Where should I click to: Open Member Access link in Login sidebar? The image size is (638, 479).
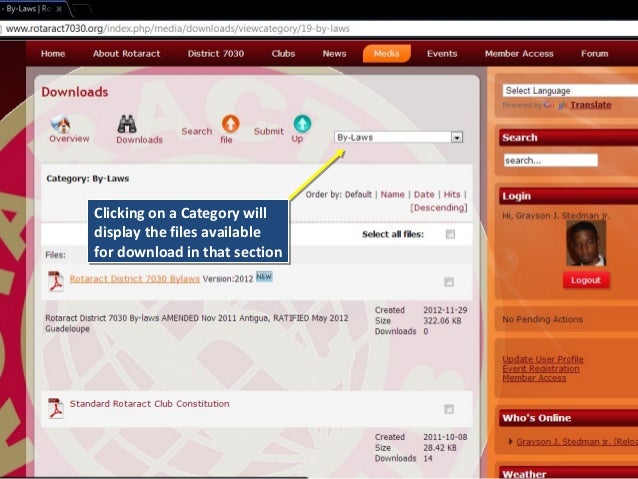534,378
